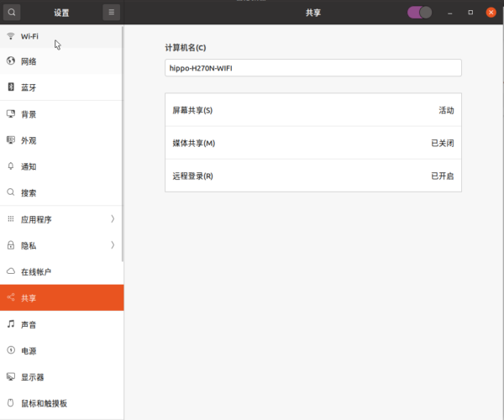Image resolution: width=504 pixels, height=420 pixels.
Task: Select 在线帐户 label in sidebar
Action: [x=36, y=272]
